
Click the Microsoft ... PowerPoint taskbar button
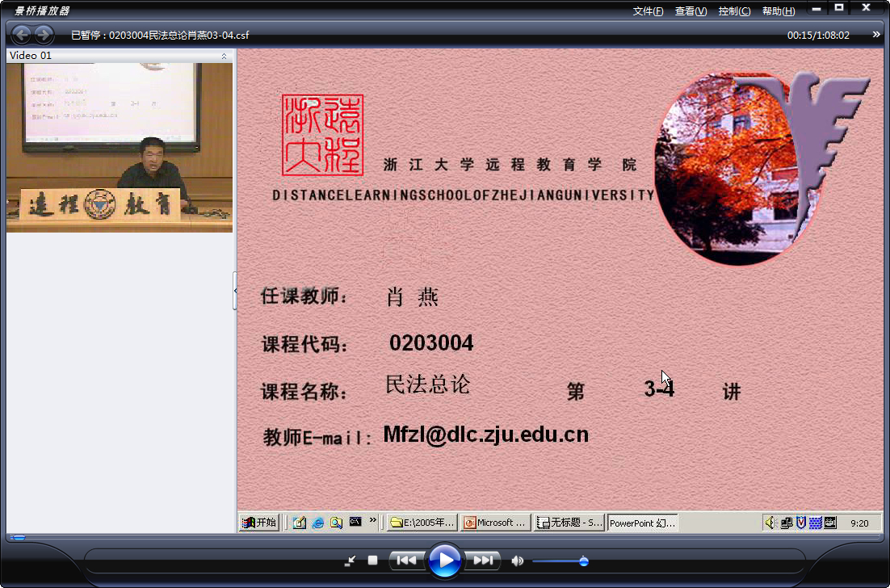[x=496, y=523]
